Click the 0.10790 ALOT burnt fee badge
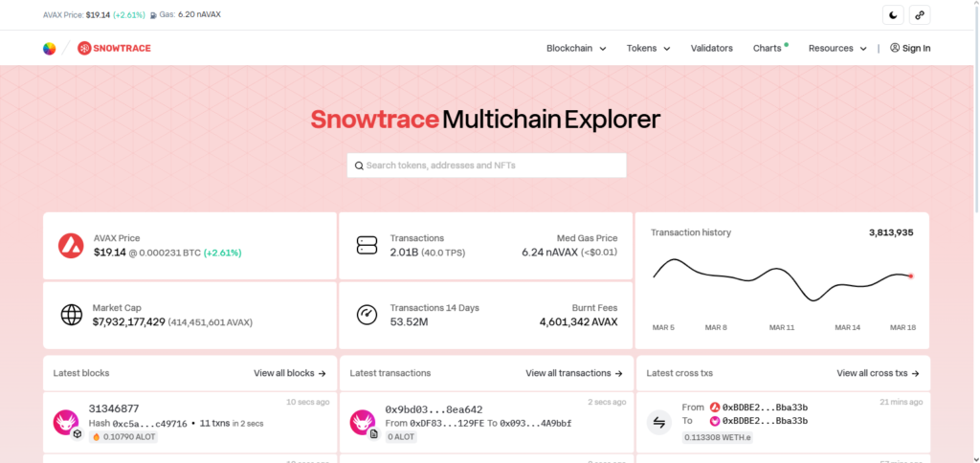The image size is (980, 463). (x=123, y=437)
